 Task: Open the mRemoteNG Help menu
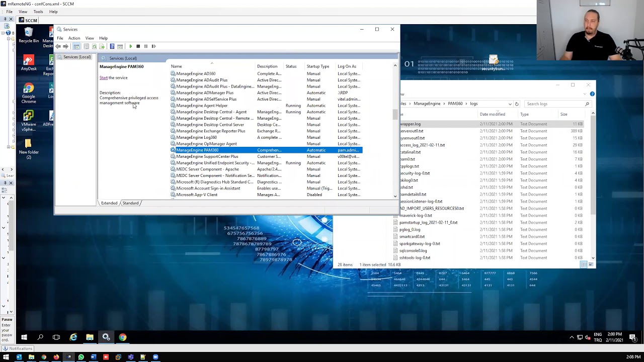(x=53, y=12)
